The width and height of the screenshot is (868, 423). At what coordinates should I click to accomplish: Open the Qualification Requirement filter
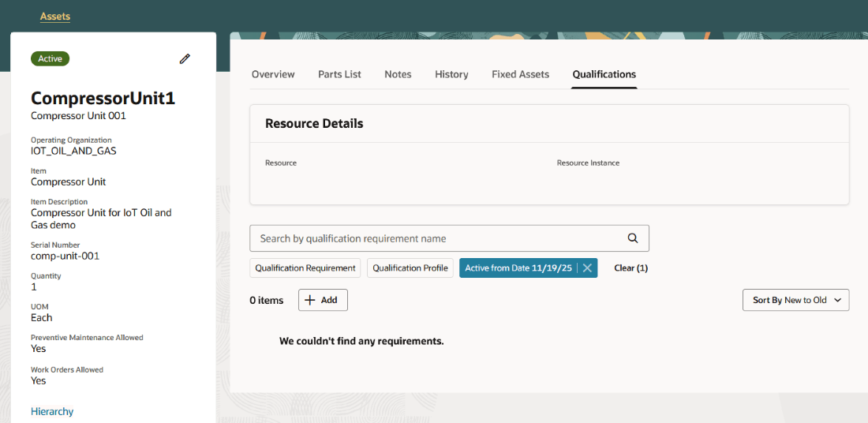pos(305,268)
